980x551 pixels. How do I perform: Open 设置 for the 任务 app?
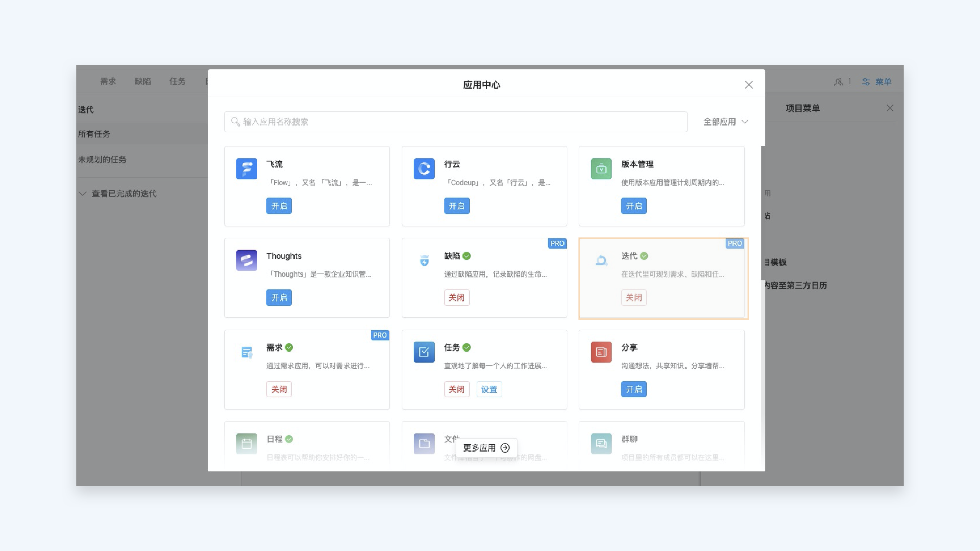click(489, 389)
